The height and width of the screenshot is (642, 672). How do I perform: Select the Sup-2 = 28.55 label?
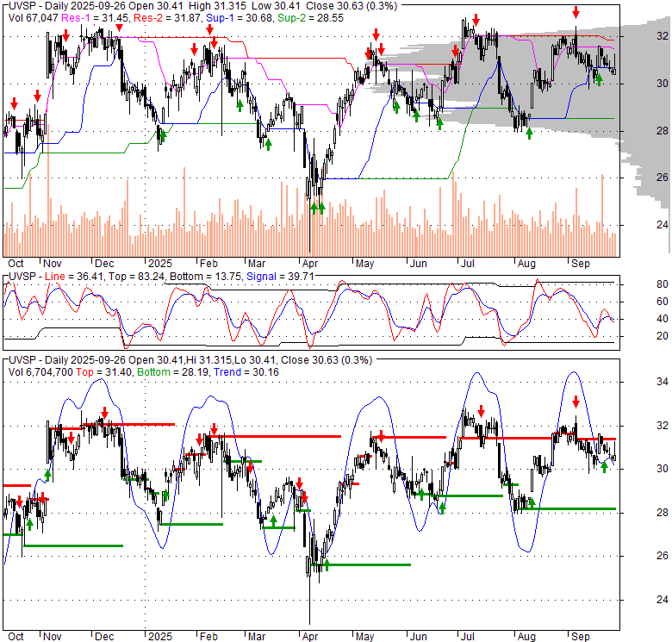point(310,18)
